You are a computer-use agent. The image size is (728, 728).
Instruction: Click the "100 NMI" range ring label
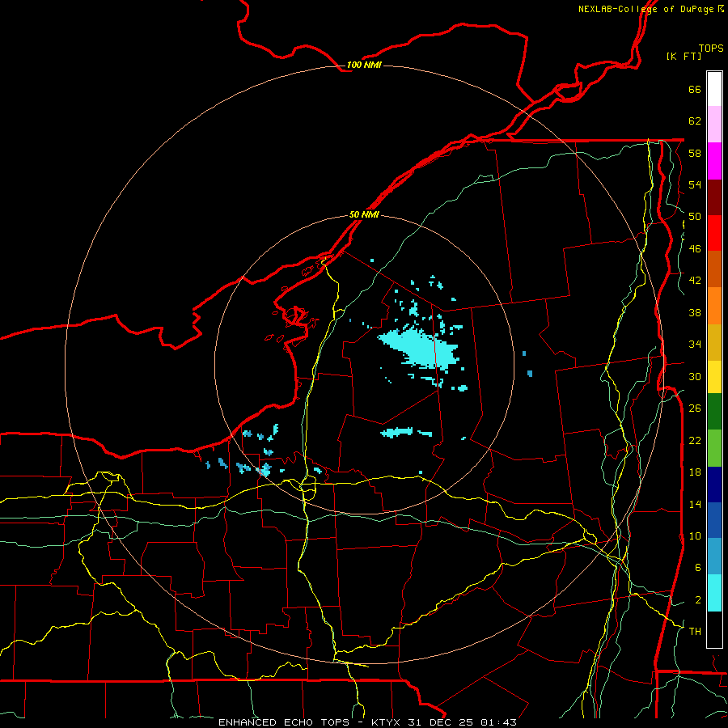coord(364,65)
